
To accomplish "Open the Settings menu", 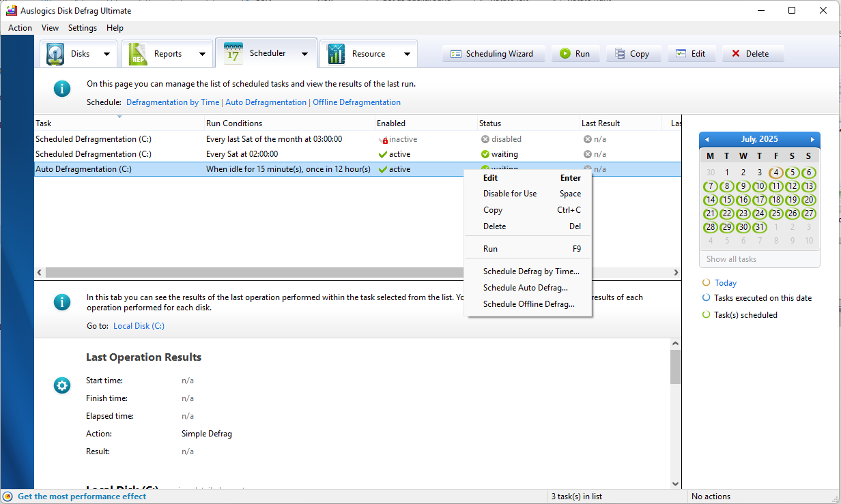I will point(83,28).
